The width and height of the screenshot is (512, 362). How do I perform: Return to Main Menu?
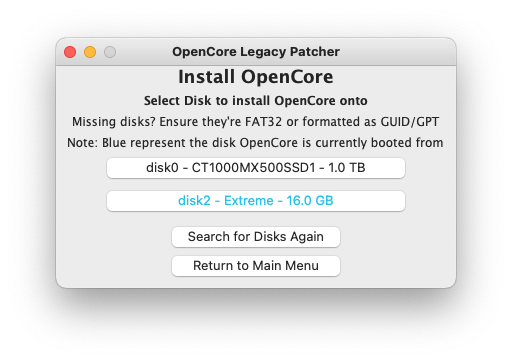coord(256,266)
